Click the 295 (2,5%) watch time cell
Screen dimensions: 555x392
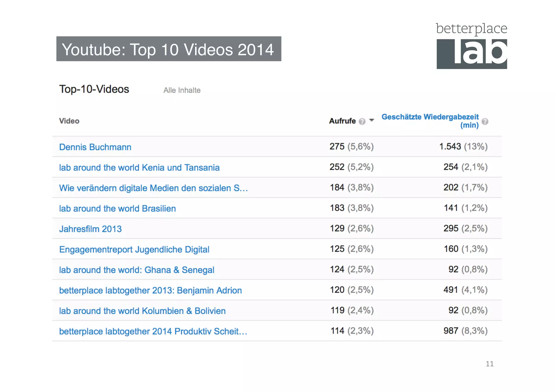click(466, 228)
